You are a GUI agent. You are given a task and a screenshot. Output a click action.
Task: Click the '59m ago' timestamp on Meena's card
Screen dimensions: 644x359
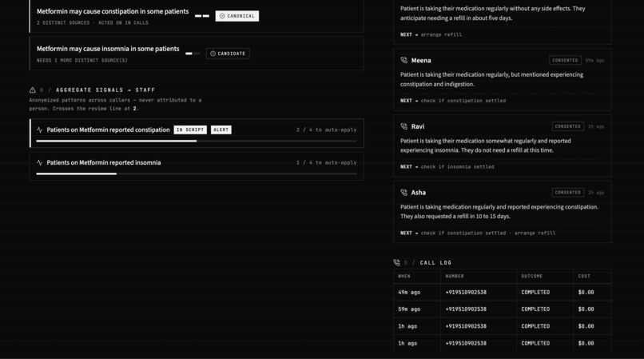tap(594, 61)
